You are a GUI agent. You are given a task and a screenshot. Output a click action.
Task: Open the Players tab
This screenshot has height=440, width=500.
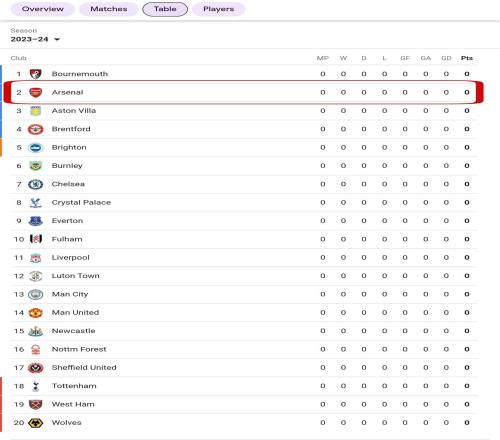point(219,9)
